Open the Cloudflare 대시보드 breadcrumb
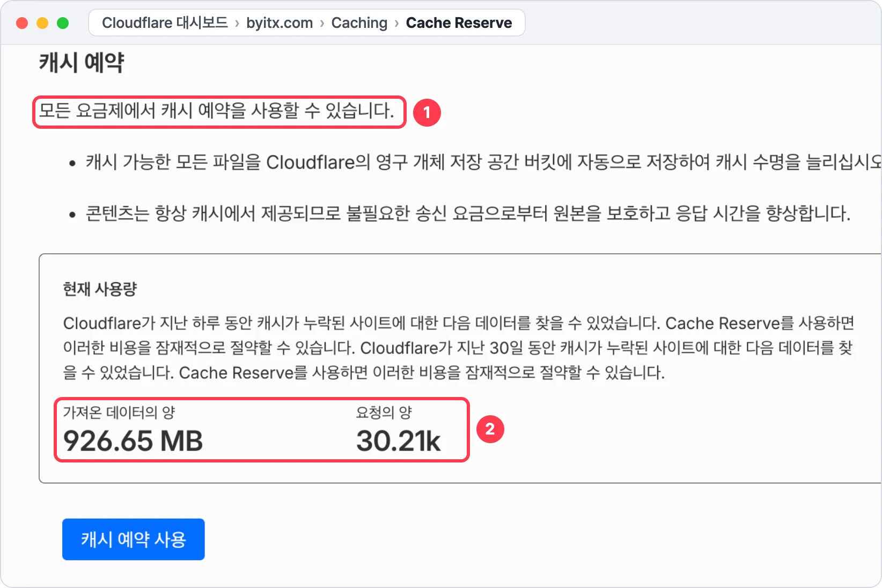 [x=165, y=23]
